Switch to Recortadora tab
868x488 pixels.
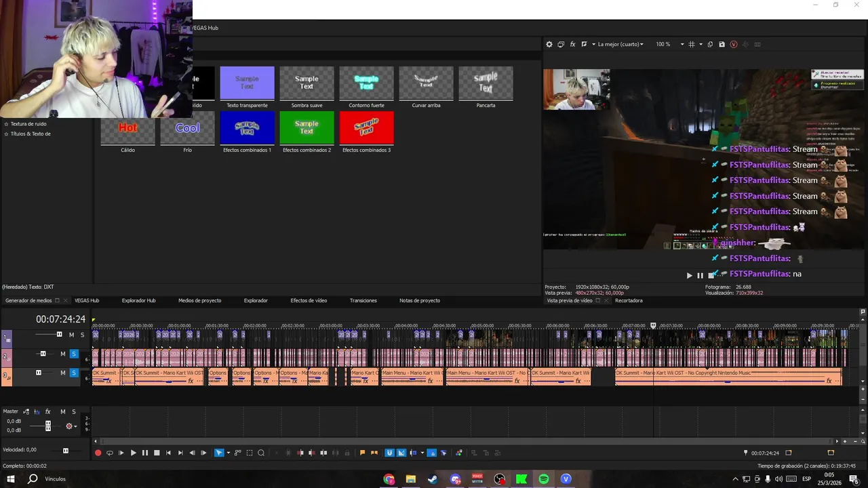[x=629, y=300]
